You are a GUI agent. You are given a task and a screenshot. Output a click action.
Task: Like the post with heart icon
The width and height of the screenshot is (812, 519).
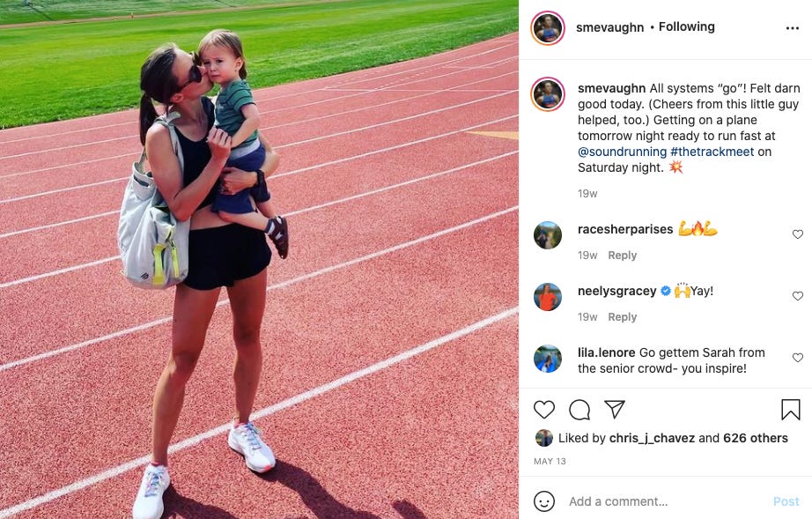tap(543, 410)
